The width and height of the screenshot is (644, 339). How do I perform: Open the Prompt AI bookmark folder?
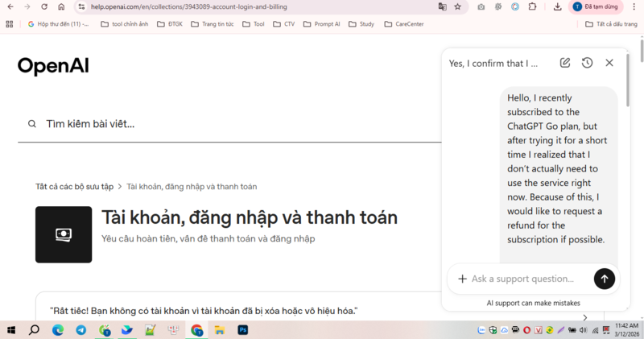[x=321, y=24]
